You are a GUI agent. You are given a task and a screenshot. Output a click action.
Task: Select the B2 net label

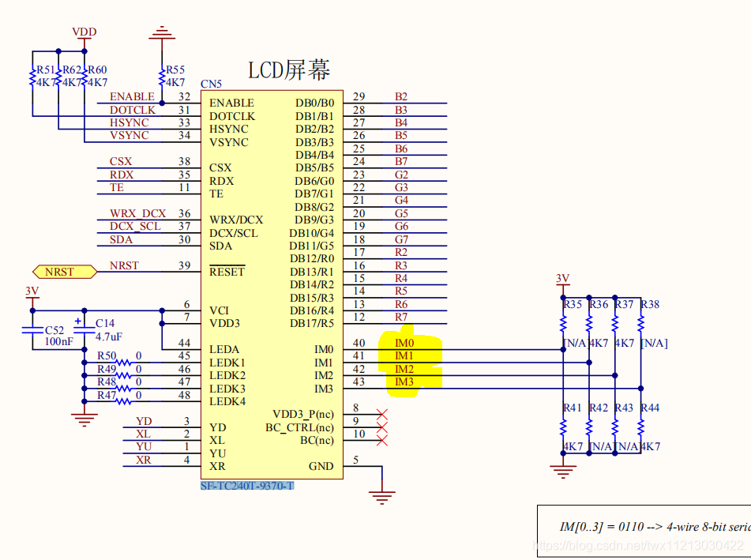401,96
